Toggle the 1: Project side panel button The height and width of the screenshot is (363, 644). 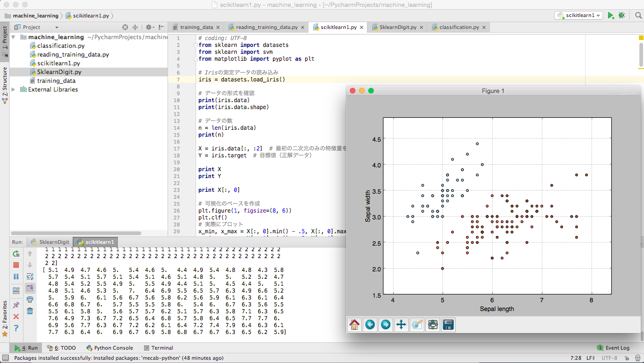point(5,41)
